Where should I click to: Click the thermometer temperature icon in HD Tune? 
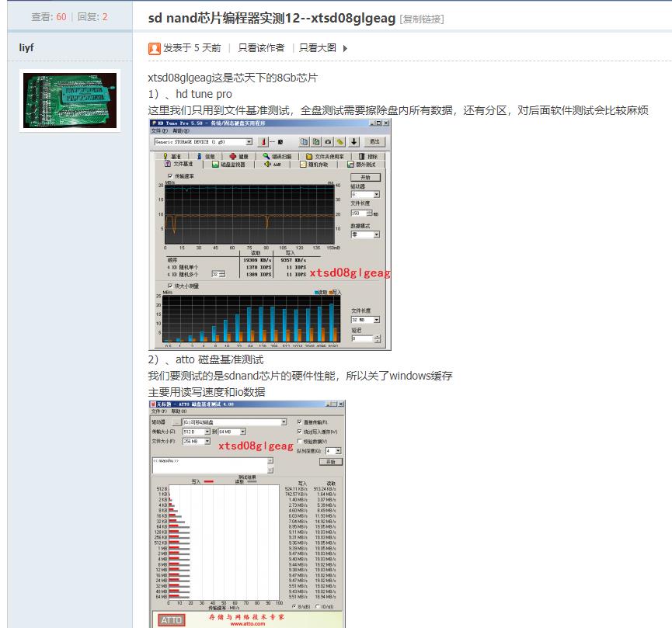(x=263, y=142)
